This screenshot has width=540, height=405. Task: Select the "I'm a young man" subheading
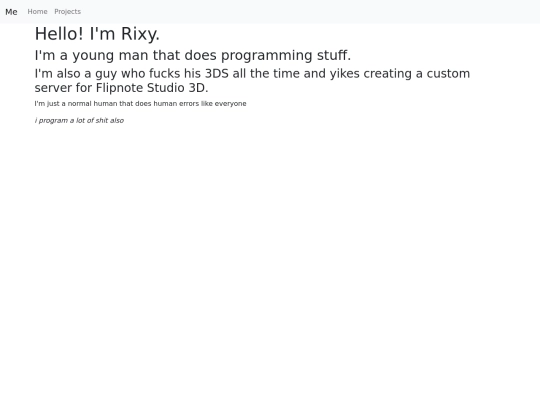point(193,55)
